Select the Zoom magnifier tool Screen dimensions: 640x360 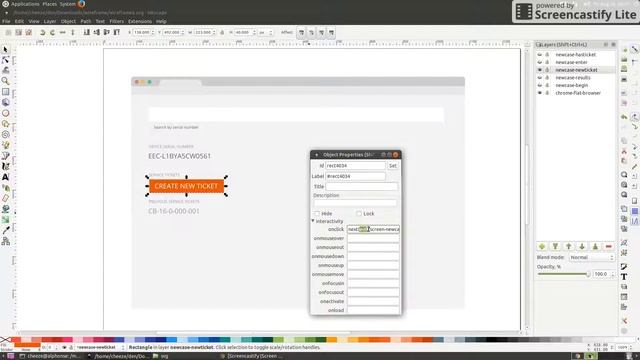(x=5, y=81)
